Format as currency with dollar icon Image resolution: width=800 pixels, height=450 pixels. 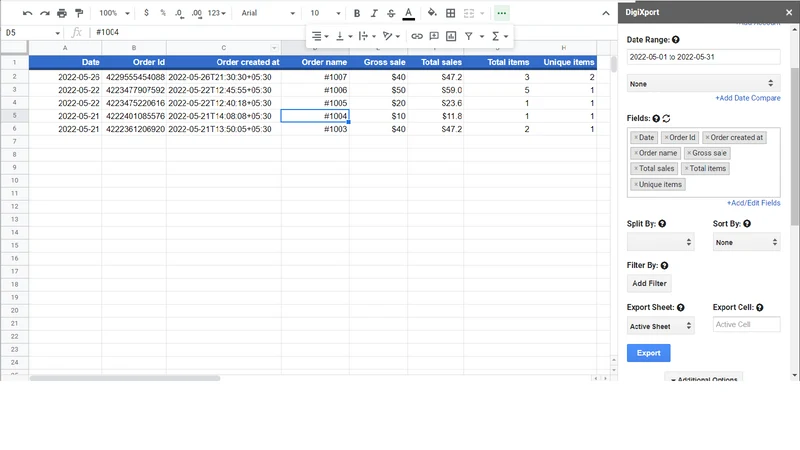point(146,13)
